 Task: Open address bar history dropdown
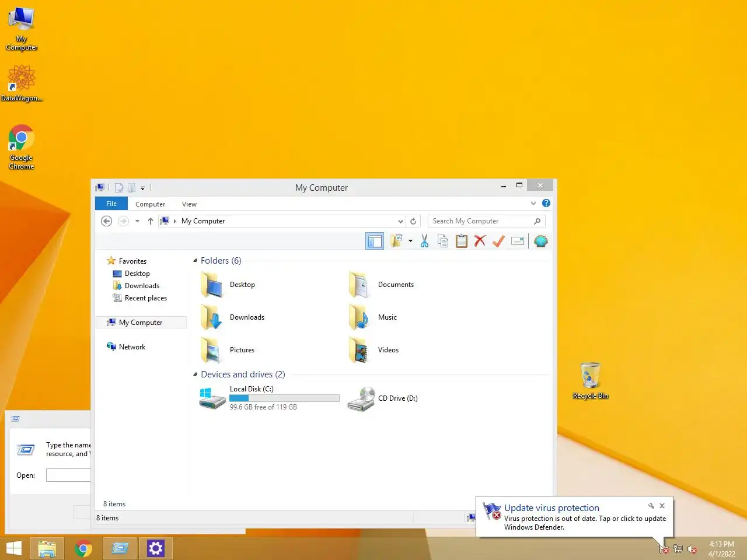tap(400, 221)
